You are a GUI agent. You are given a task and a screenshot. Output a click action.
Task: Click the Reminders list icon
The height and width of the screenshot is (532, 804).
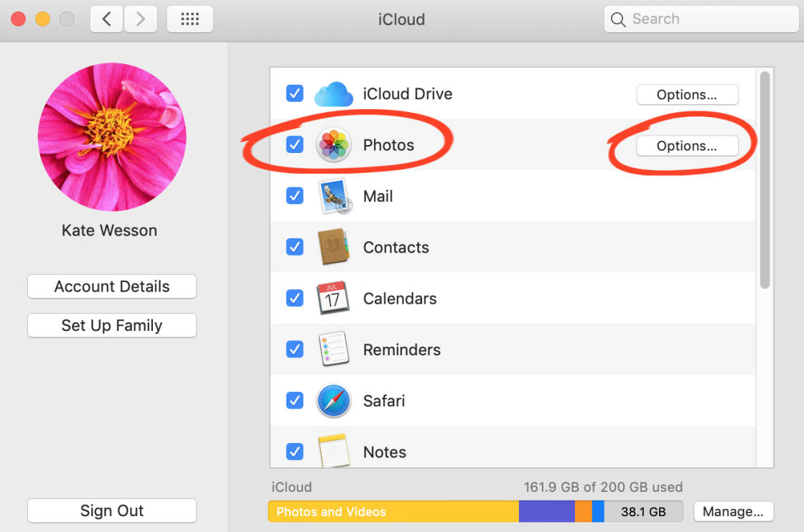[333, 349]
